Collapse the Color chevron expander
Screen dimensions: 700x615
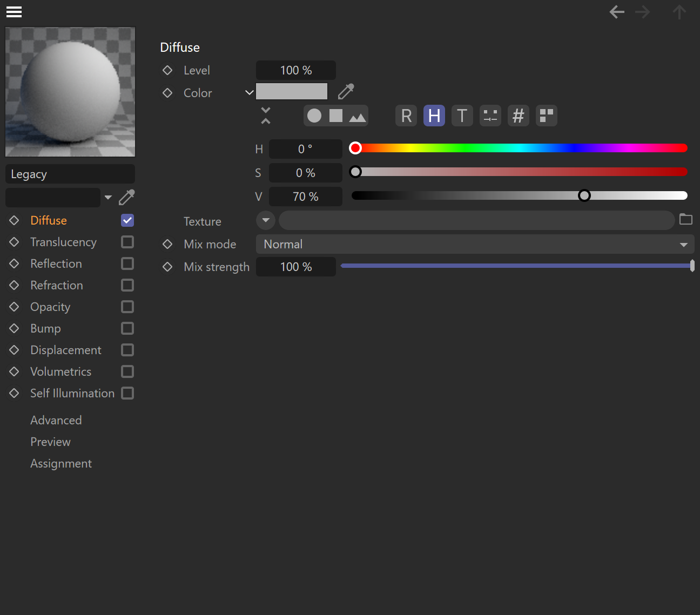[x=249, y=92]
